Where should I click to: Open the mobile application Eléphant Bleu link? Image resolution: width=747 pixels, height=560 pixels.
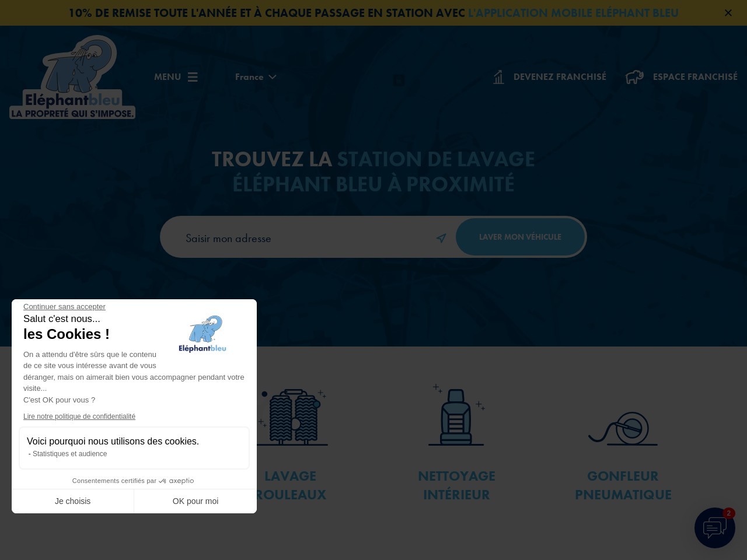coord(573,13)
